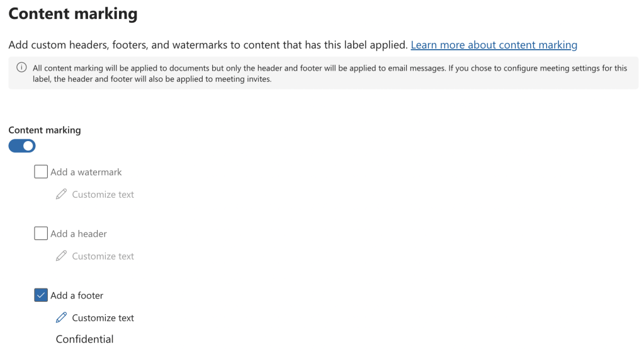
Task: Click the large Content marking page heading
Action: [73, 14]
